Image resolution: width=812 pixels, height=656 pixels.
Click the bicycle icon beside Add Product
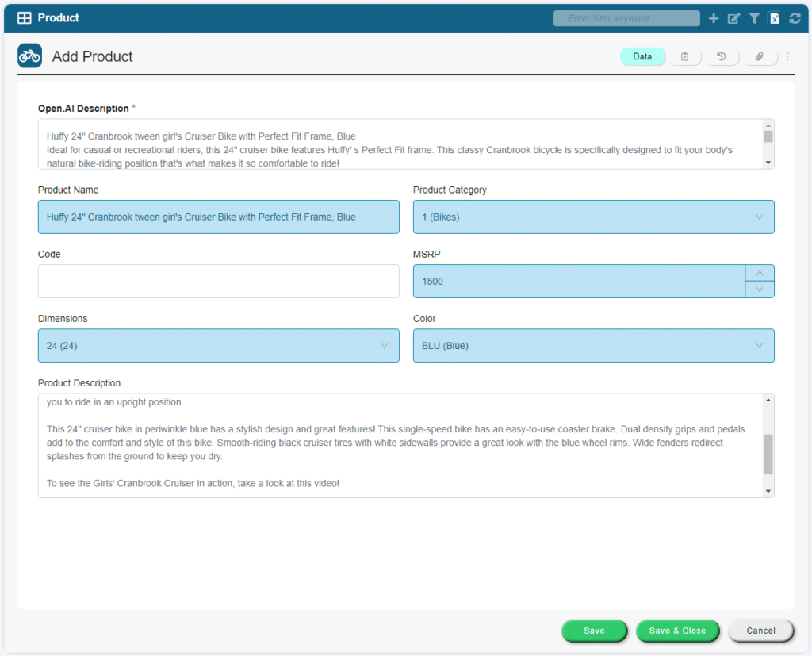(29, 56)
